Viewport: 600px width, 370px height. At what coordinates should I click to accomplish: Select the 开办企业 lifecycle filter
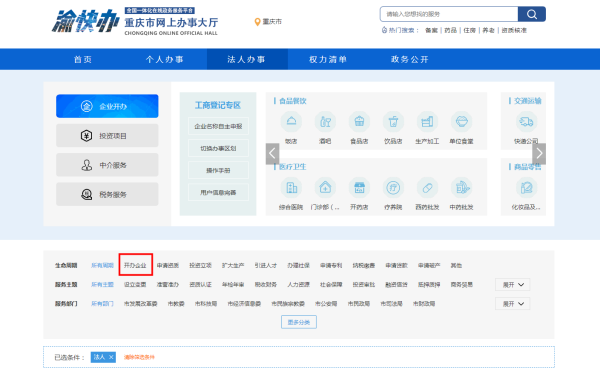[x=135, y=265]
